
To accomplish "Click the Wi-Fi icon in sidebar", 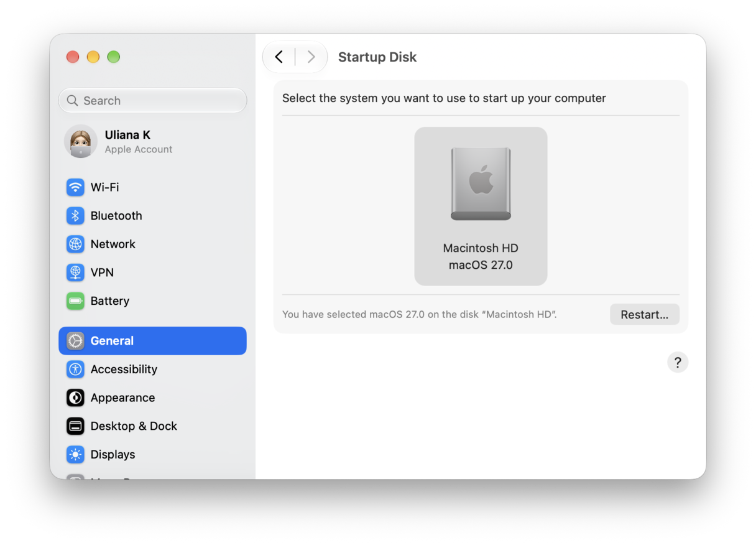I will click(x=75, y=187).
